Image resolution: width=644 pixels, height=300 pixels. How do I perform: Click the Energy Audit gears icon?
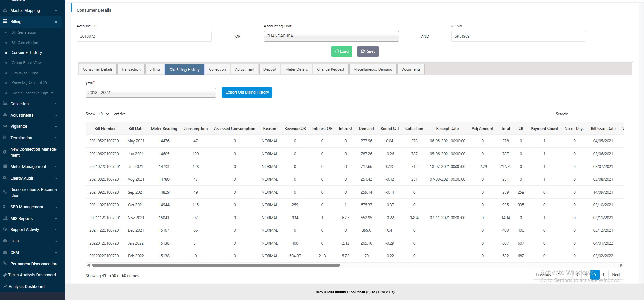click(5, 178)
